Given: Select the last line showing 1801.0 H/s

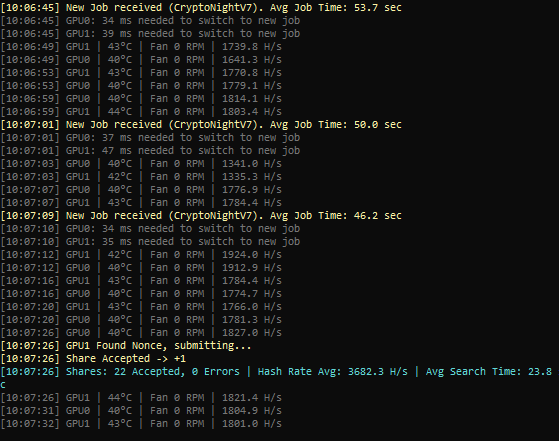Looking at the screenshot, I should 141,424.
